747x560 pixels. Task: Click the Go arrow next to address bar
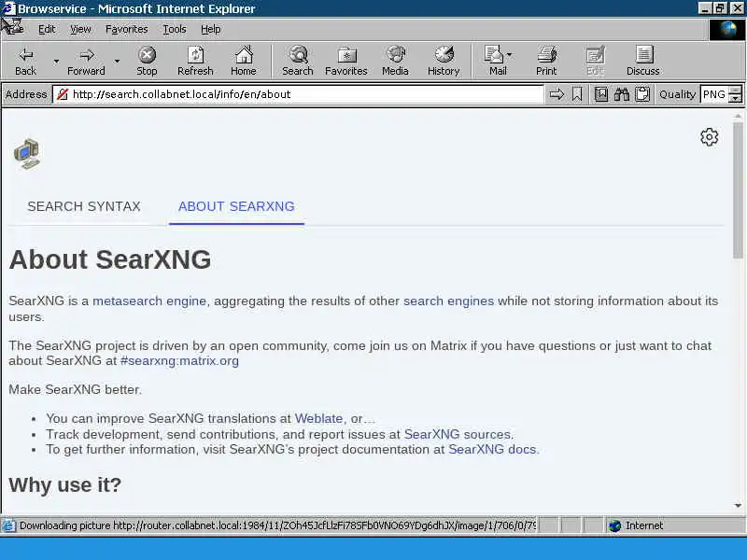click(x=557, y=94)
